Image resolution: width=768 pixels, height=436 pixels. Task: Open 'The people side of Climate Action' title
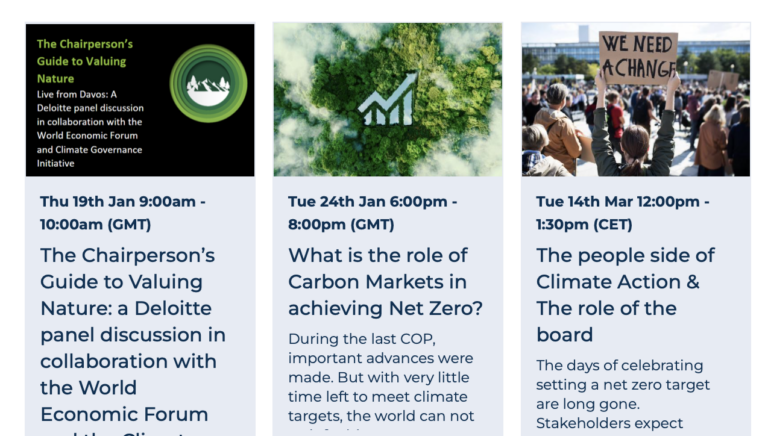(625, 295)
